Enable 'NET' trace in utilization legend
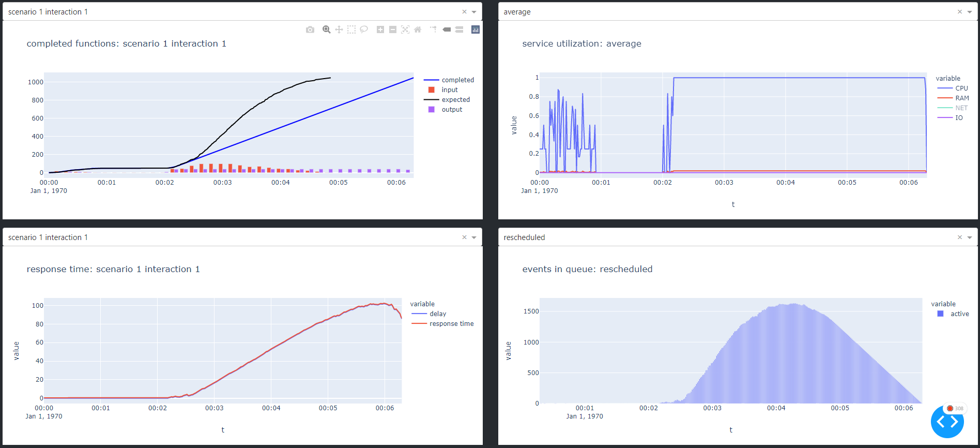This screenshot has height=448, width=980. tap(961, 108)
